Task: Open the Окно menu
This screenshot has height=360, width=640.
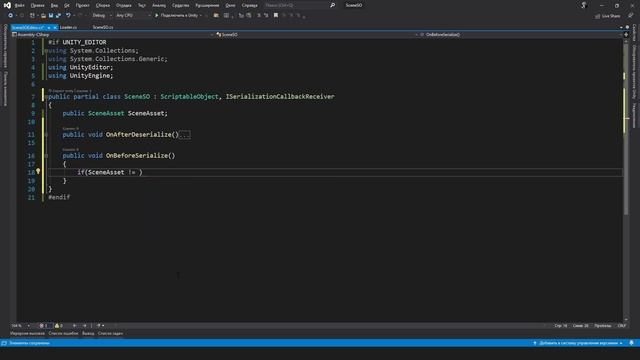Action: tap(230, 6)
